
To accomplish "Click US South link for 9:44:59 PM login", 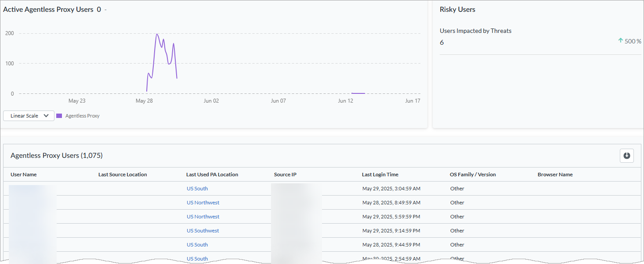I will [x=197, y=245].
